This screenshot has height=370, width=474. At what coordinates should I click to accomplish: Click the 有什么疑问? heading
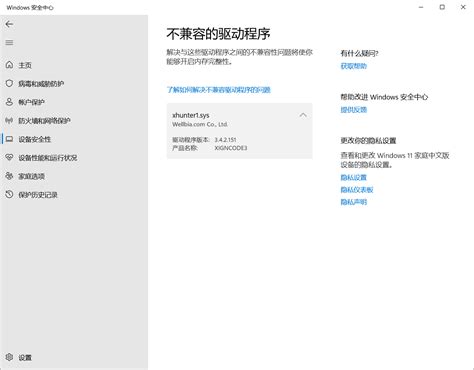pos(359,53)
